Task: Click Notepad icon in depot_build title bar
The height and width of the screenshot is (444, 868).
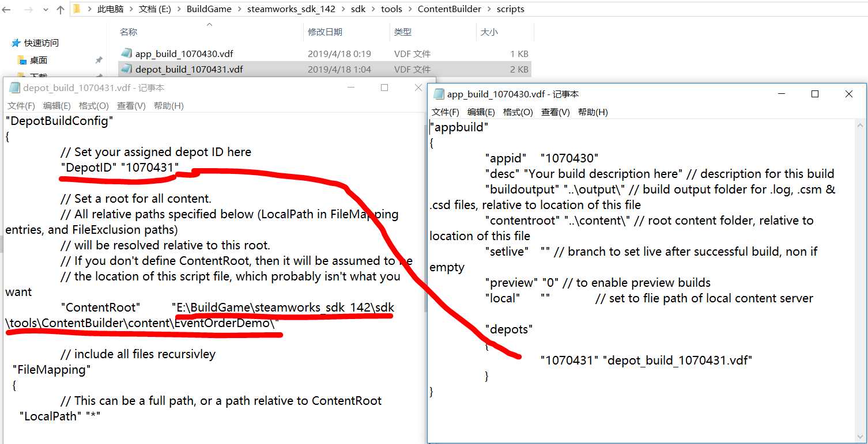Action: (x=14, y=88)
